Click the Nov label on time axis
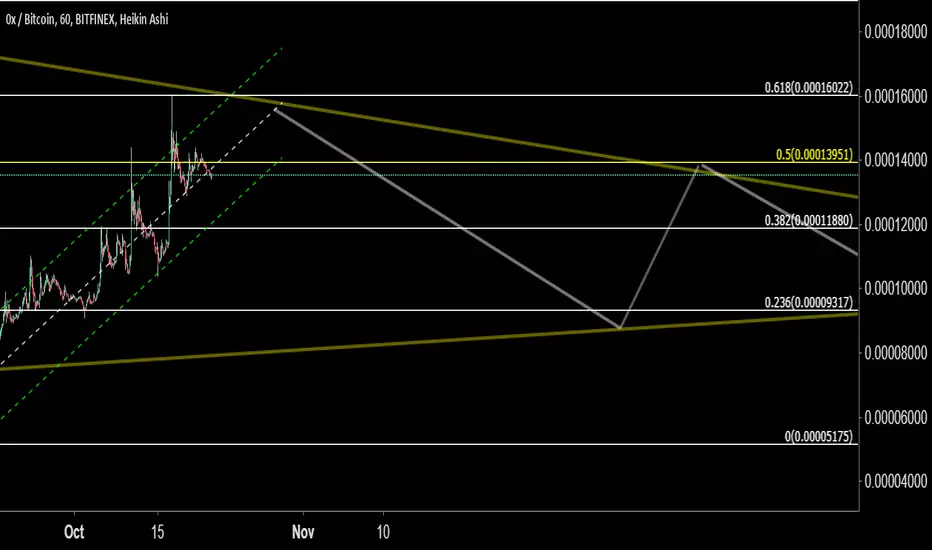This screenshot has width=932, height=550. [x=303, y=532]
